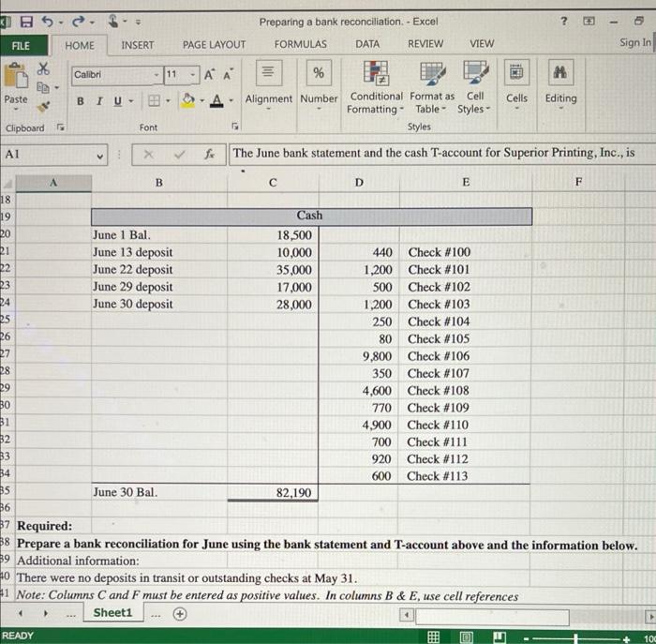Screen dimensions: 656x644
Task: Click the Touch/Mouse mode icon
Action: pyautogui.click(x=113, y=21)
